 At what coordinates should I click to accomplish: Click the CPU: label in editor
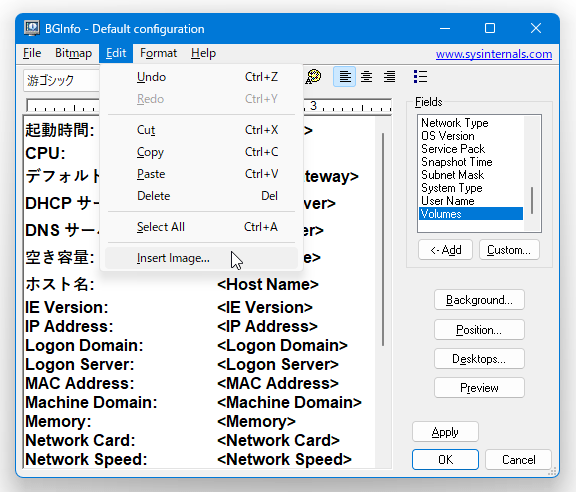(x=45, y=154)
